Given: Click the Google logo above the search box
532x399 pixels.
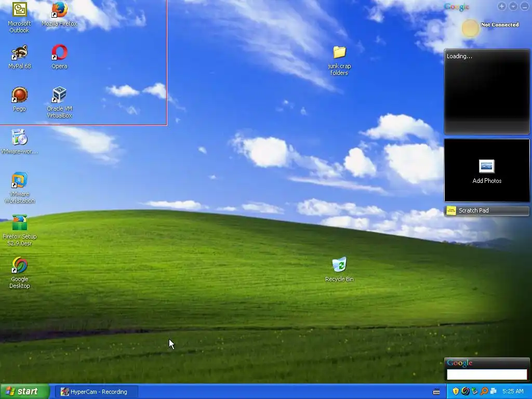Looking at the screenshot, I should point(459,363).
